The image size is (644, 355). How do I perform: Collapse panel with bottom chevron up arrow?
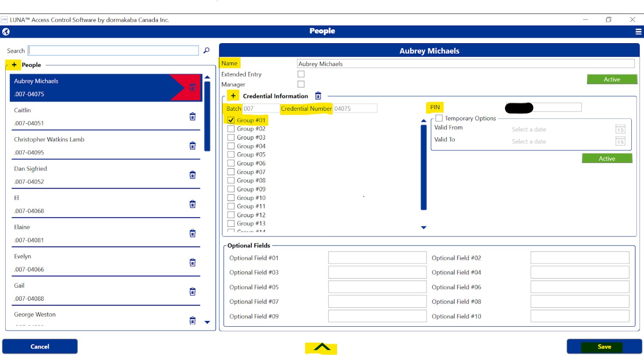[x=322, y=347]
